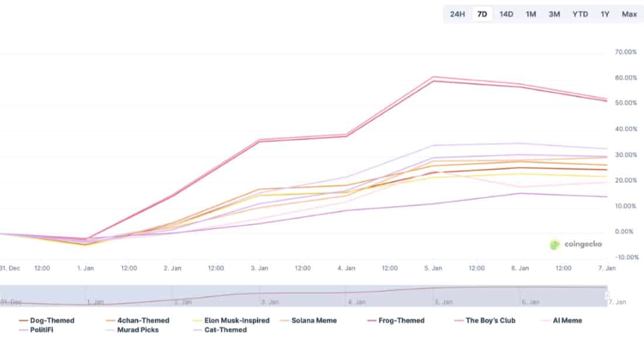Select the 1Y time range

605,14
